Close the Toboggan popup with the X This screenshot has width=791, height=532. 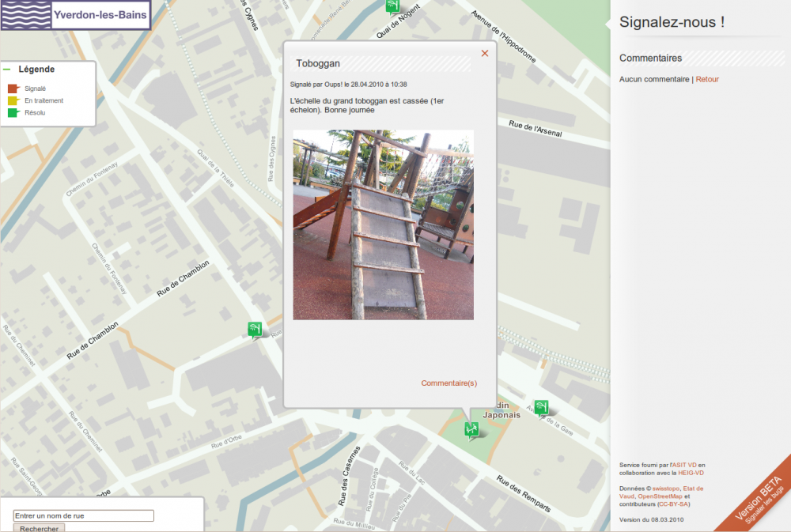click(485, 54)
